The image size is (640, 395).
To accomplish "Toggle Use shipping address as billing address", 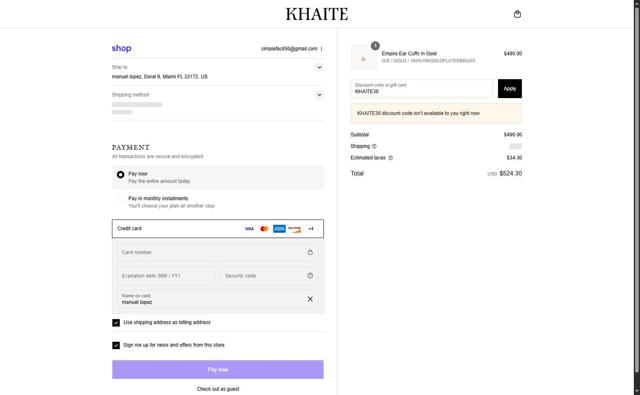I will click(116, 323).
